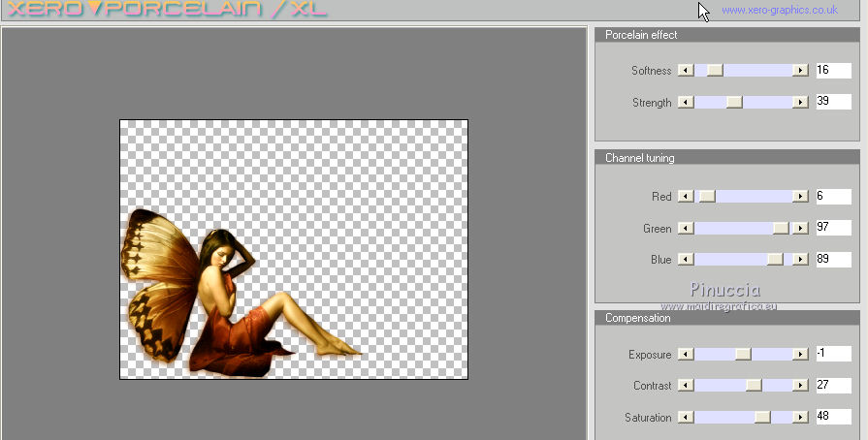Click the left arrow of Saturation slider
Viewport: 868px width, 440px height.
(686, 418)
